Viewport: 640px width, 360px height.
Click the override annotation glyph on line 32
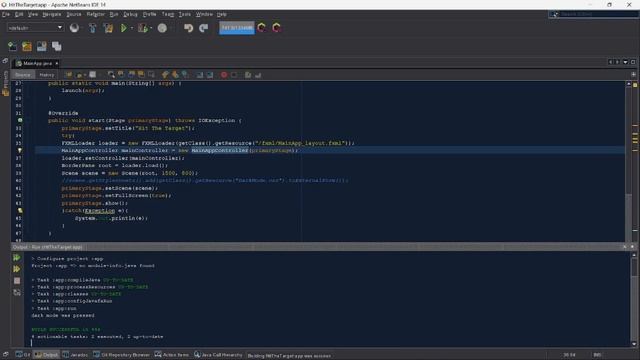coord(20,120)
